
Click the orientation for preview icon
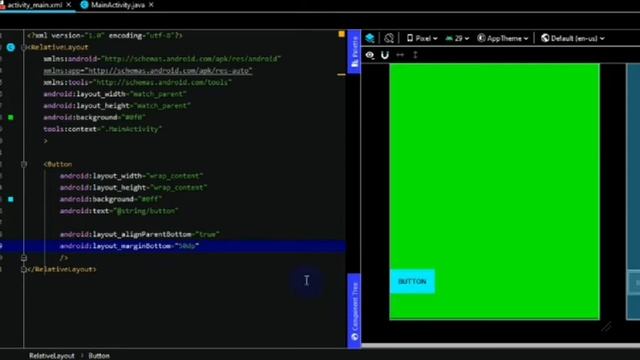[389, 38]
